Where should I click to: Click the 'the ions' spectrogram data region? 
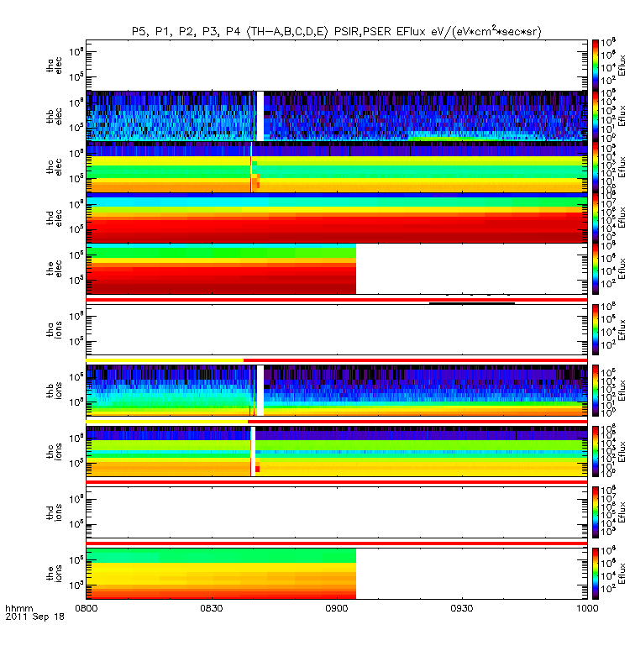tap(221, 574)
